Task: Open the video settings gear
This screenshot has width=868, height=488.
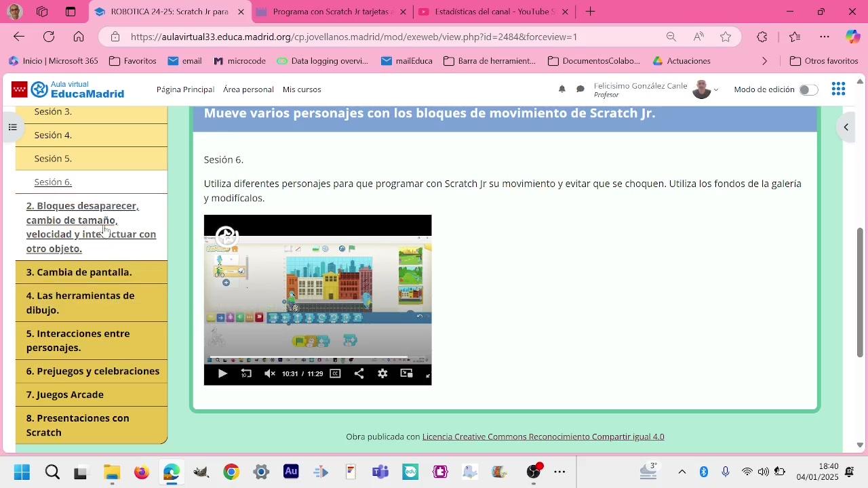Action: (x=382, y=373)
